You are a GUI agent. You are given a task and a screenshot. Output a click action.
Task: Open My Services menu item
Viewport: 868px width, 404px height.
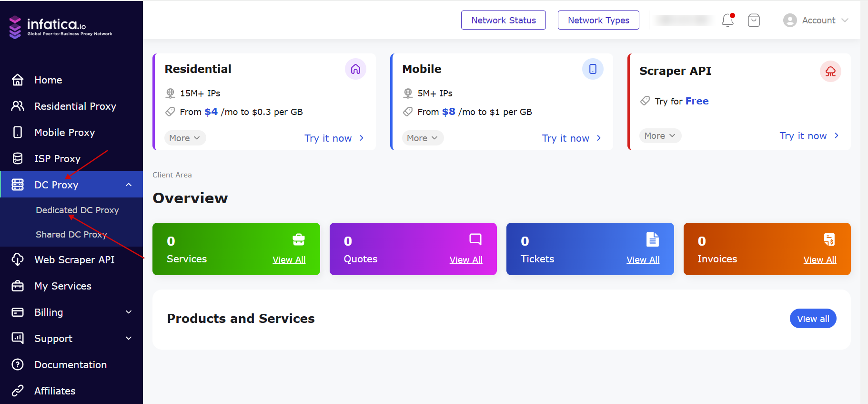pyautogui.click(x=71, y=286)
